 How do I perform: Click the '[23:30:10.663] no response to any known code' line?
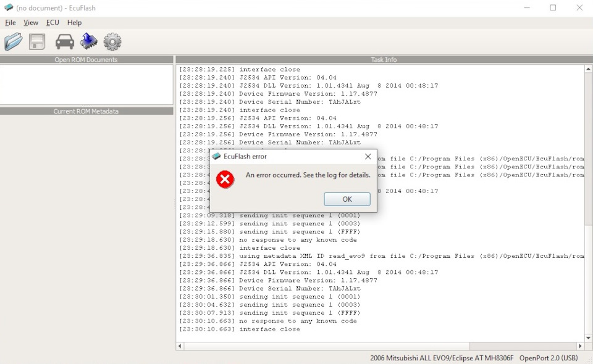[x=267, y=321]
